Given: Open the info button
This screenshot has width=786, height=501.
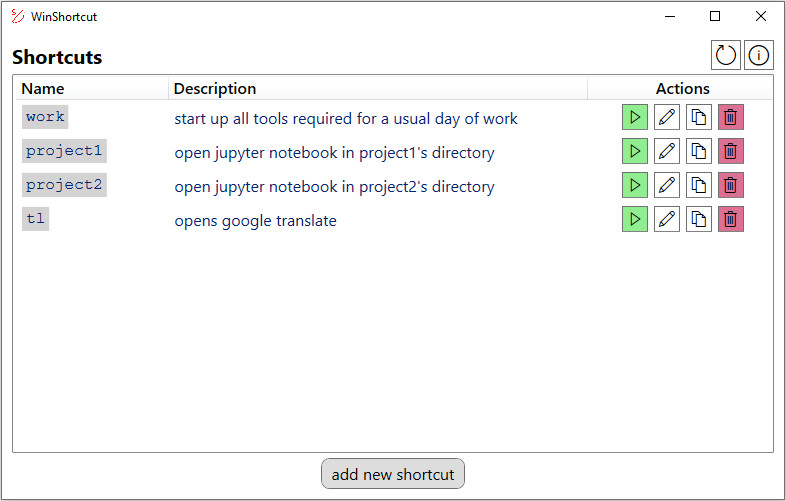Looking at the screenshot, I should click(x=759, y=56).
